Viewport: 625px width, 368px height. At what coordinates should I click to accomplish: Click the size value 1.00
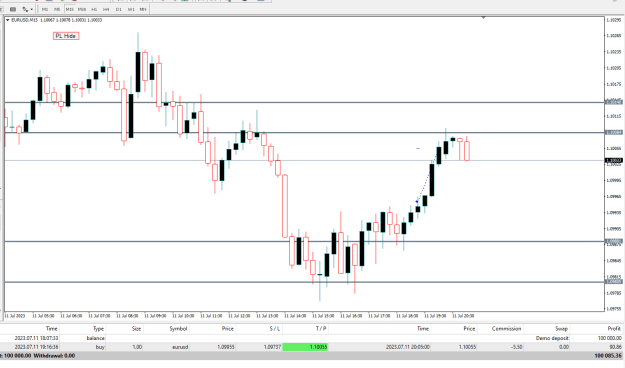click(137, 347)
